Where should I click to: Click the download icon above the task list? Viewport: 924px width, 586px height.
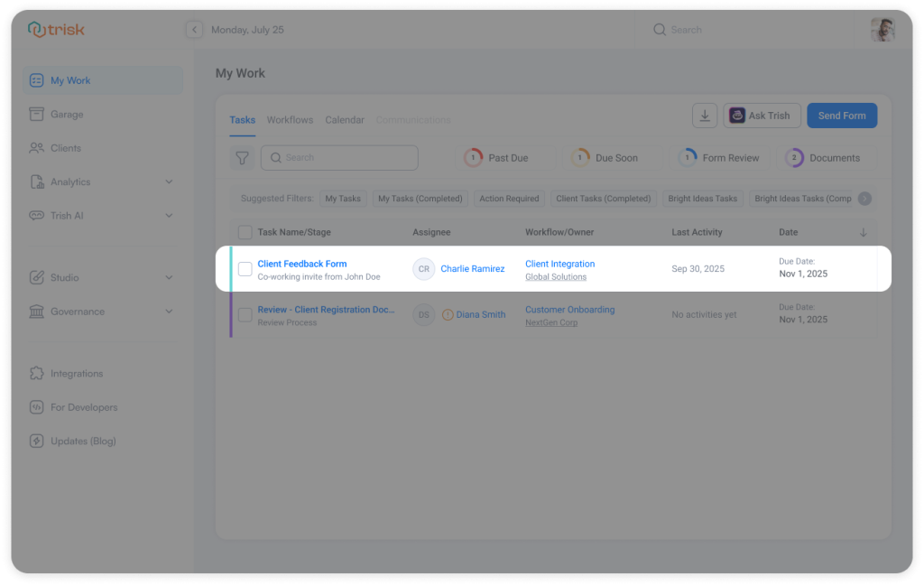point(705,115)
